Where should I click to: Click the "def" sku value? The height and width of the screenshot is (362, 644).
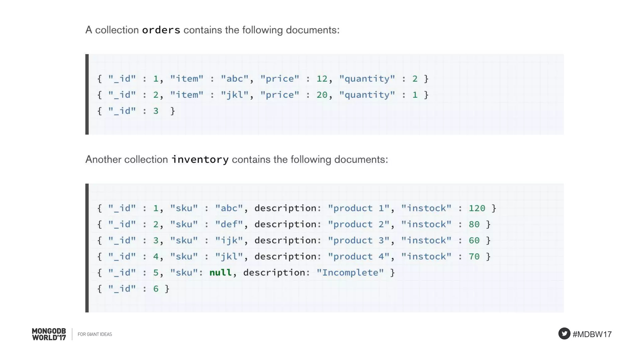pyautogui.click(x=229, y=224)
